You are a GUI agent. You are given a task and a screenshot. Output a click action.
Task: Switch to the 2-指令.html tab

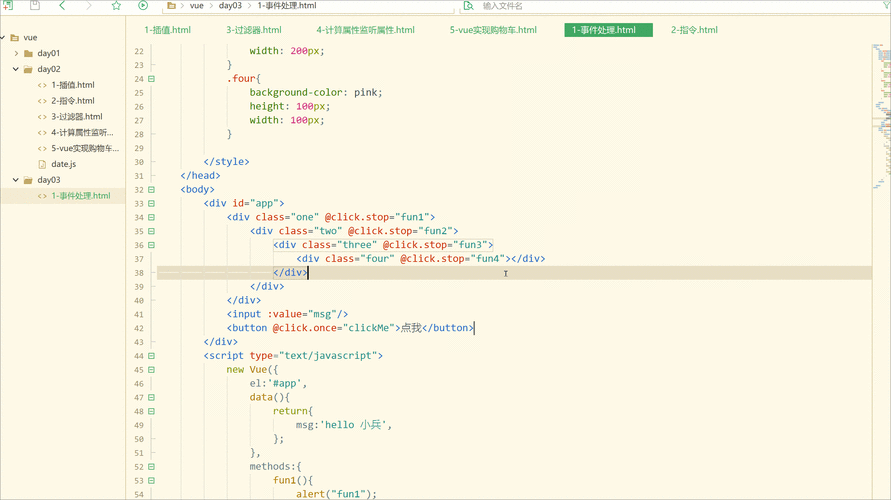point(694,30)
